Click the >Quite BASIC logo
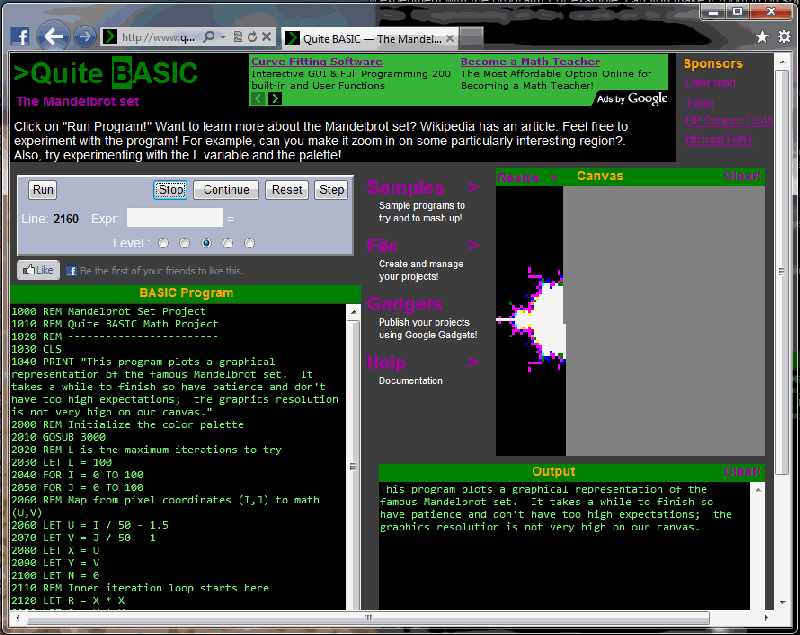Screen dimensions: 800x635 point(106,73)
